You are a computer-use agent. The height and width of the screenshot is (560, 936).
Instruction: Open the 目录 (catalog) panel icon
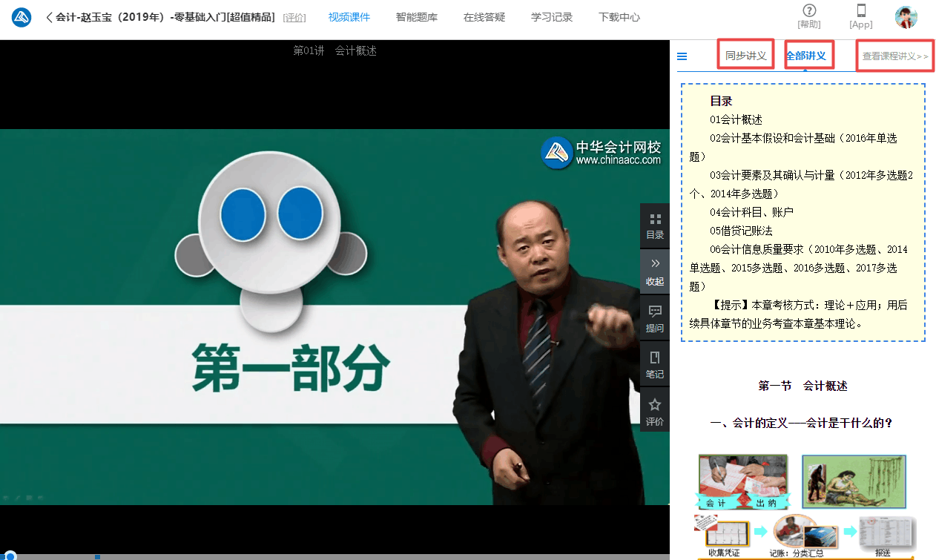pos(654,226)
